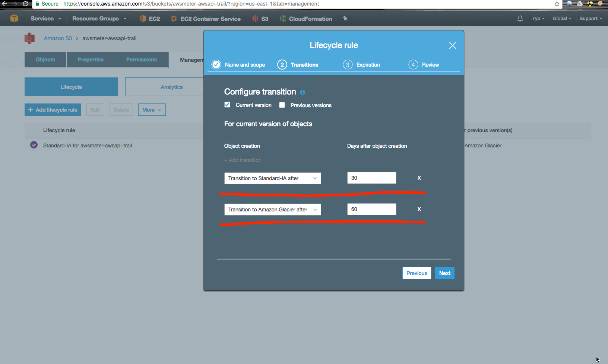
Task: Click the Add transition link
Action: click(243, 160)
